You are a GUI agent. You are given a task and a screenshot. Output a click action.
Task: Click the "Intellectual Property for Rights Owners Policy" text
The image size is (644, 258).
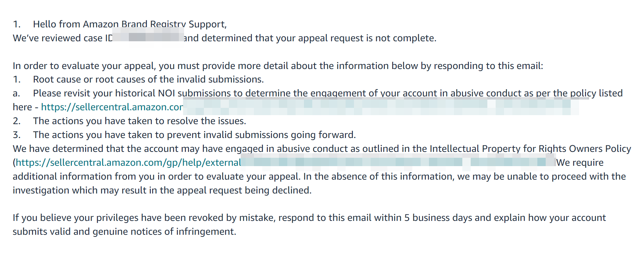[x=530, y=149]
